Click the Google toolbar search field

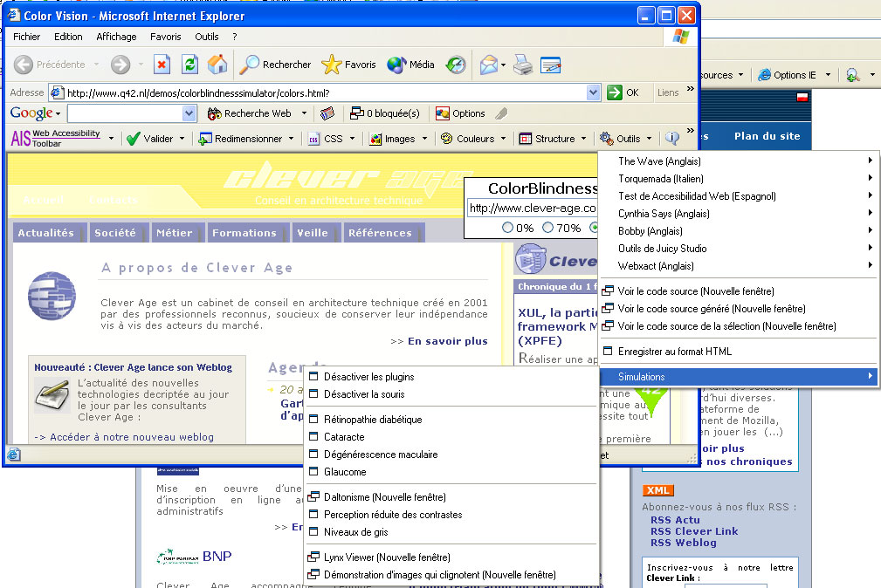point(125,113)
